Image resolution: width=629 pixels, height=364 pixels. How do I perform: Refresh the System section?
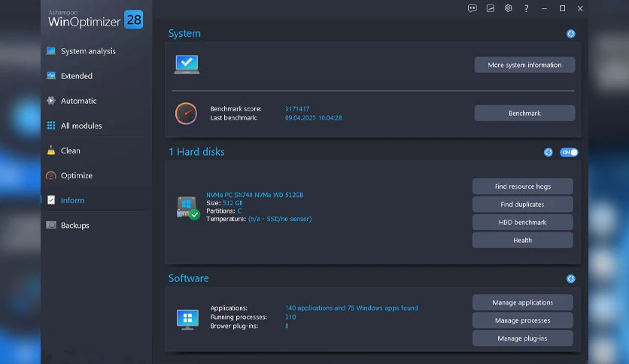[x=570, y=34]
